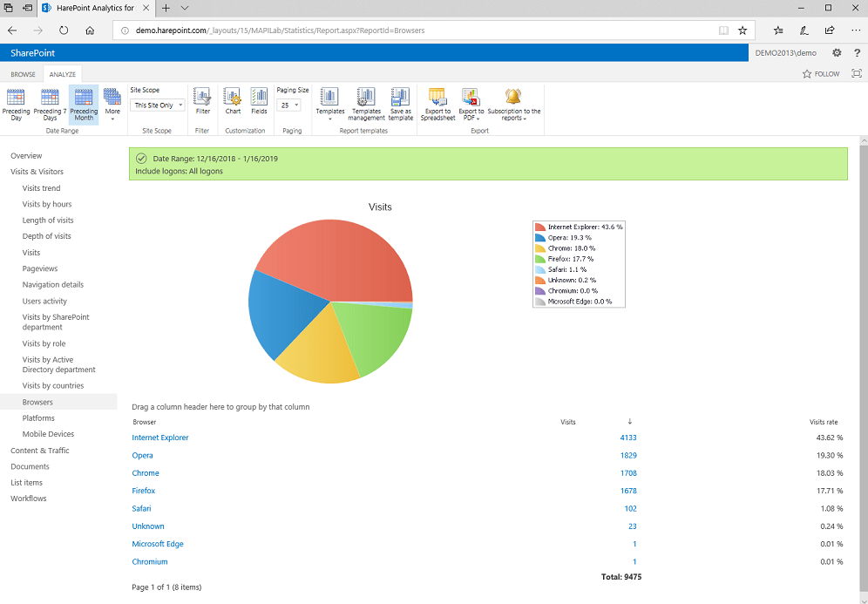The image size is (868, 604).
Task: Click the Firefox legend color swatch
Action: coord(540,259)
